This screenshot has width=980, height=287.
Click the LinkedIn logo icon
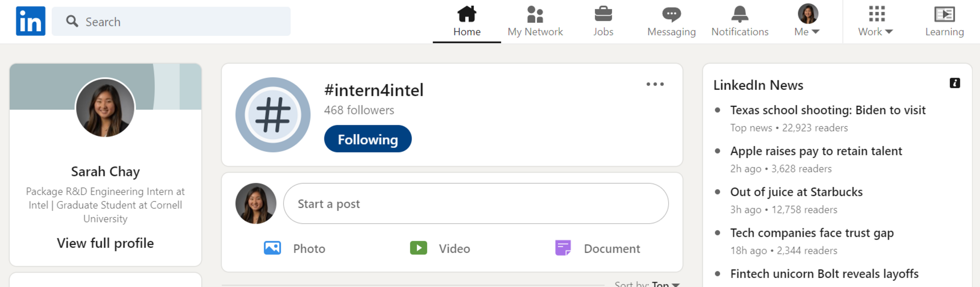31,21
